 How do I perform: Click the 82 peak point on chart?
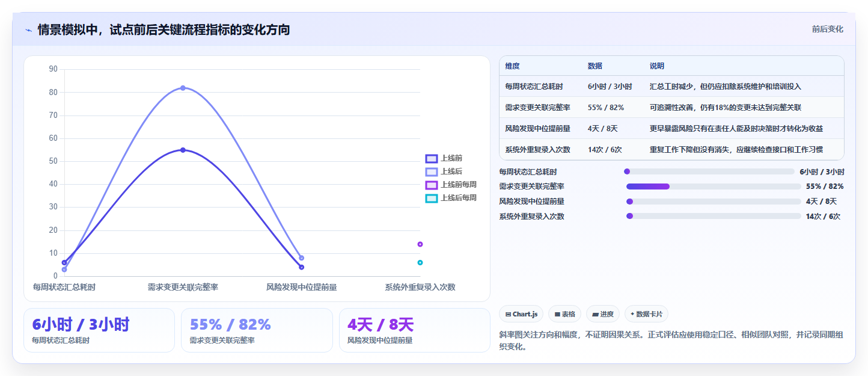pos(183,88)
